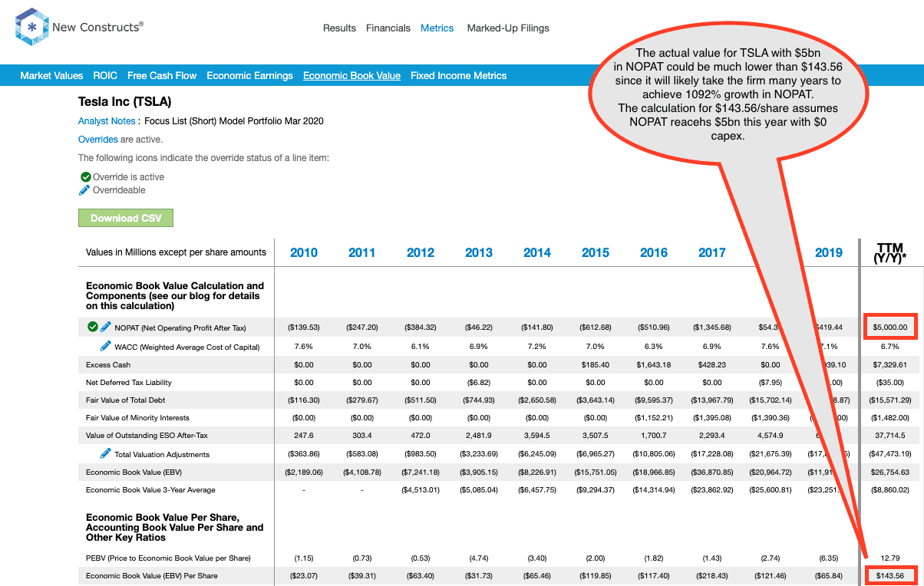924x586 pixels.
Task: Click the 2017 column header
Action: pyautogui.click(x=712, y=252)
